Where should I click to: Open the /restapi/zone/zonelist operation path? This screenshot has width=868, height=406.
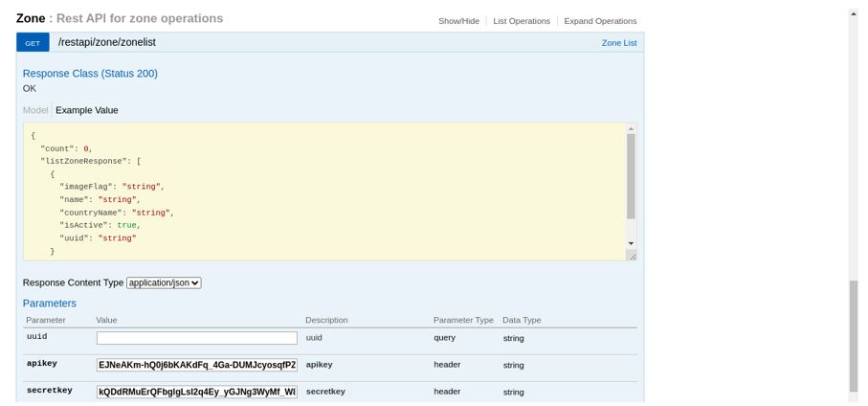[107, 42]
